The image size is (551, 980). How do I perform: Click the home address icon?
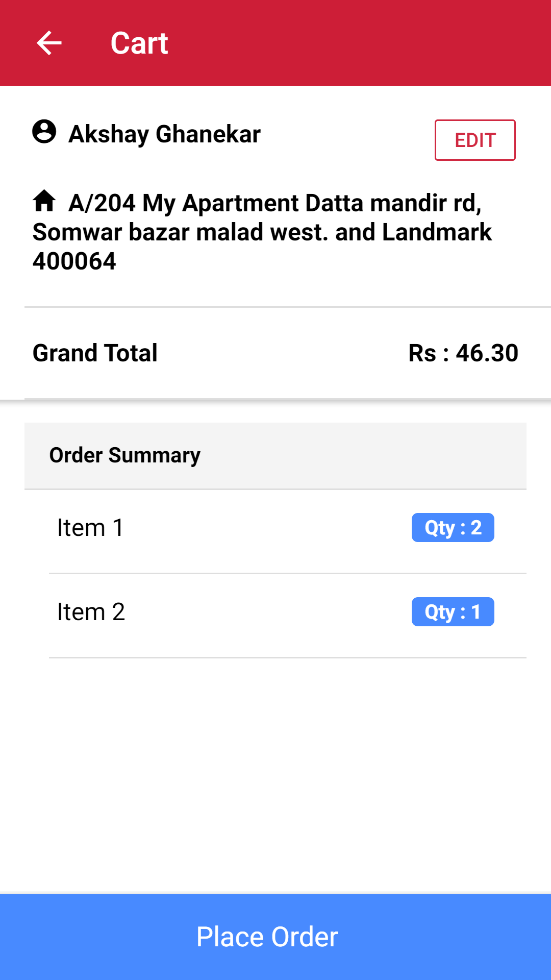tap(44, 201)
